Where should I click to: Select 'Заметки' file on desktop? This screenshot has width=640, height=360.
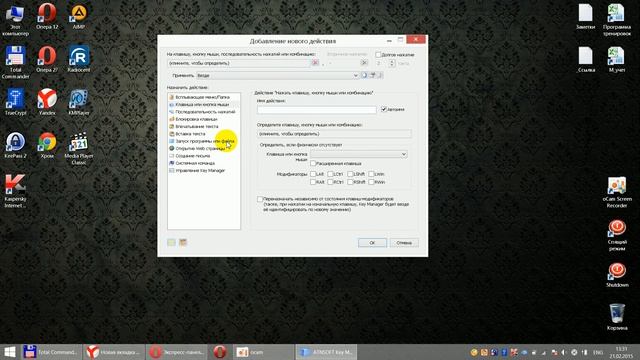(585, 17)
